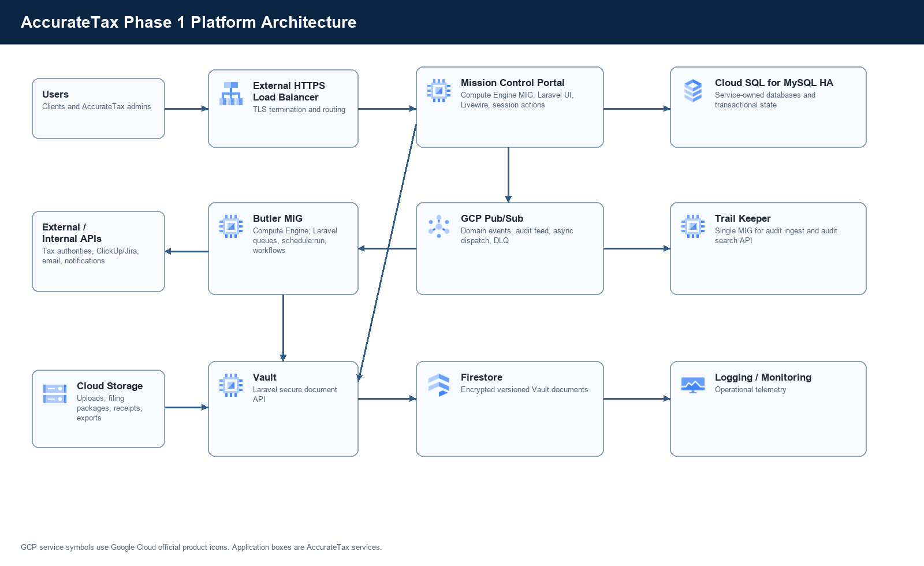Click the Butler MIG compute icon
Viewport: 924px width, 566px height.
pyautogui.click(x=231, y=226)
